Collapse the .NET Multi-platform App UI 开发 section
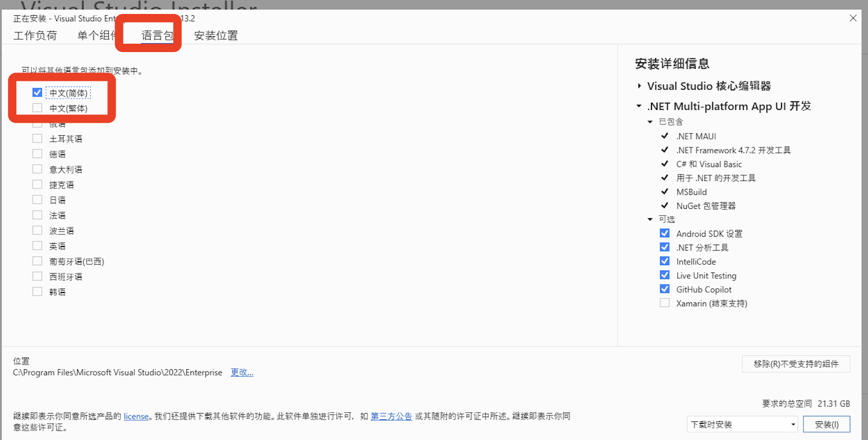 638,106
